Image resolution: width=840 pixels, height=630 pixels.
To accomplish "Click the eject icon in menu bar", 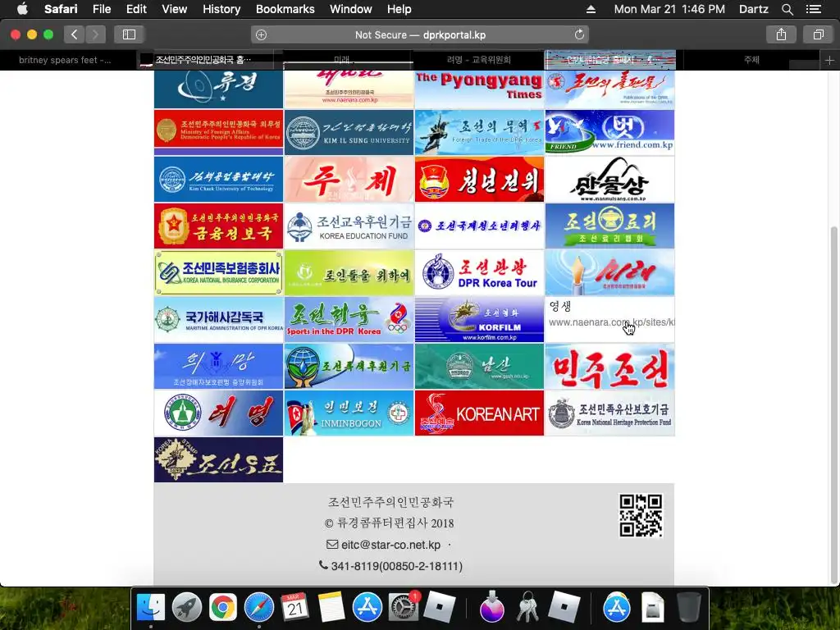I will tap(591, 9).
